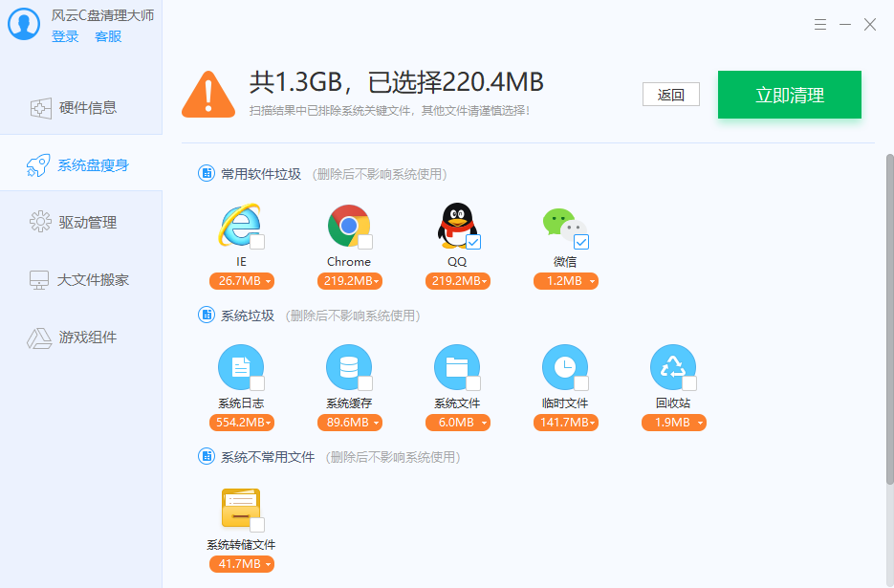The width and height of the screenshot is (894, 588).
Task: Minimize the application window
Action: pyautogui.click(x=845, y=25)
